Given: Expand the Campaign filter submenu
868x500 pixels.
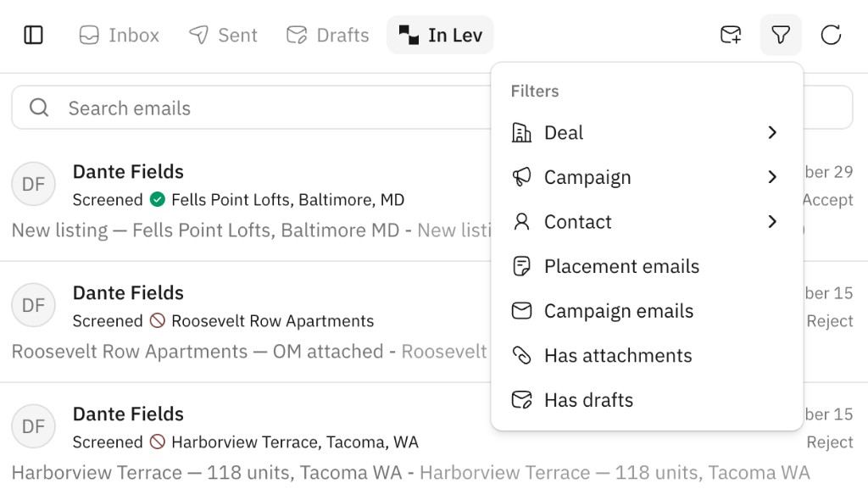Looking at the screenshot, I should (x=647, y=177).
